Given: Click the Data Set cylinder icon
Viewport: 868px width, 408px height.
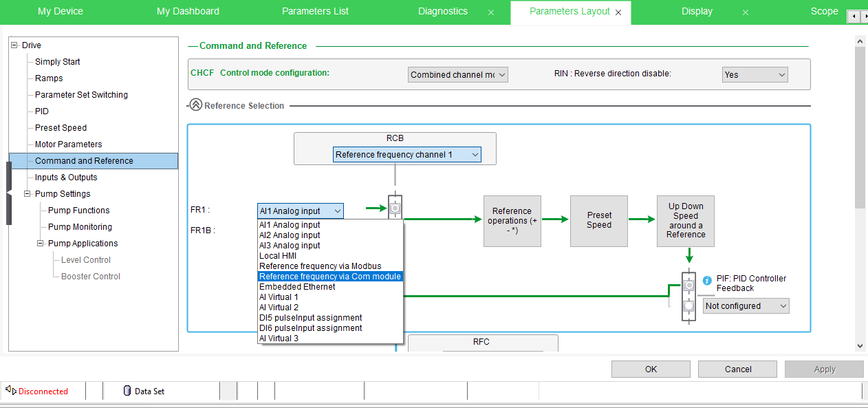Looking at the screenshot, I should point(127,391).
